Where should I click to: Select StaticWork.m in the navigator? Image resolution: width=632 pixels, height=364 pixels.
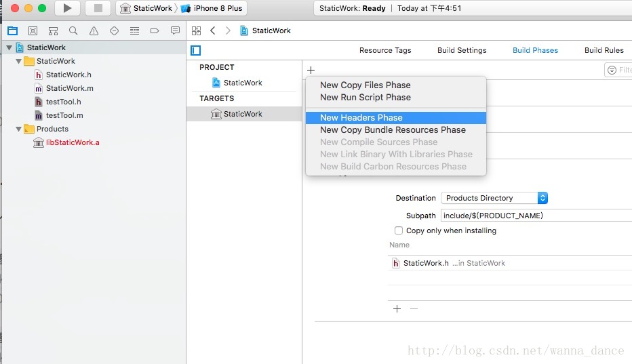pos(69,88)
